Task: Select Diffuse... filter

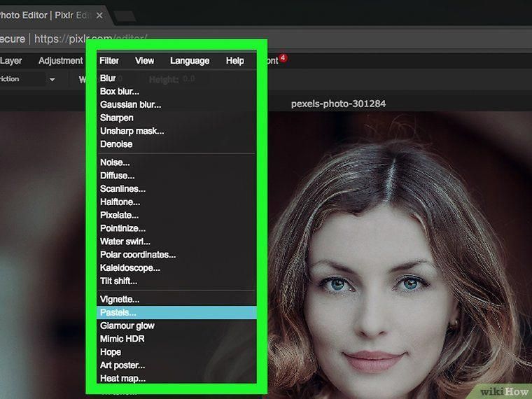Action: click(176, 176)
